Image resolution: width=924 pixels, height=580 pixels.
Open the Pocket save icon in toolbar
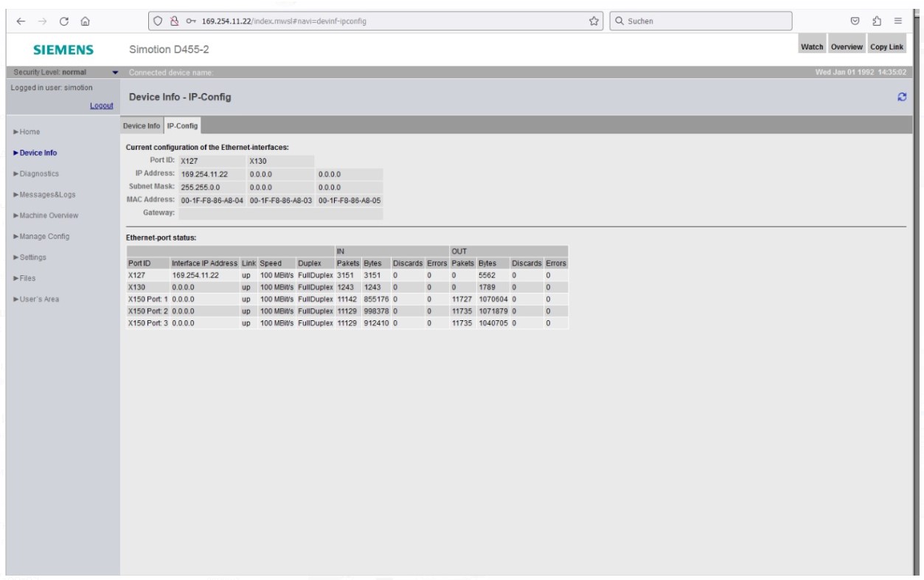pyautogui.click(x=855, y=21)
